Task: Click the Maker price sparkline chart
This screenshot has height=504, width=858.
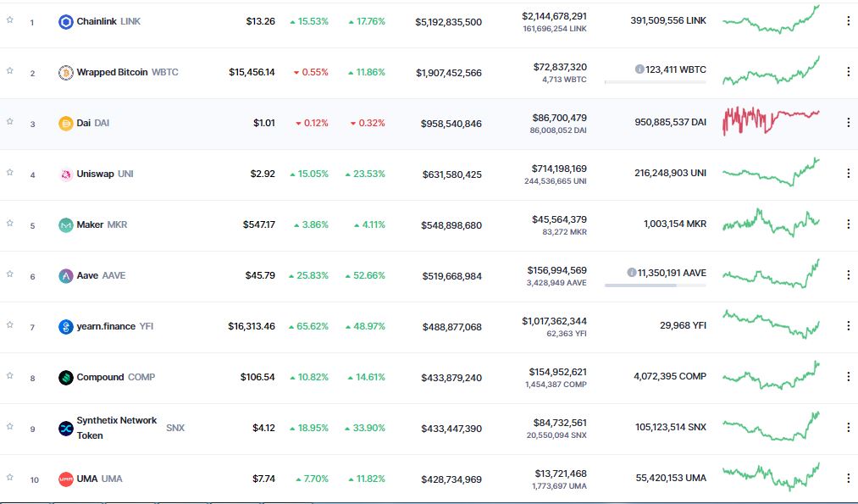Action: tap(771, 224)
